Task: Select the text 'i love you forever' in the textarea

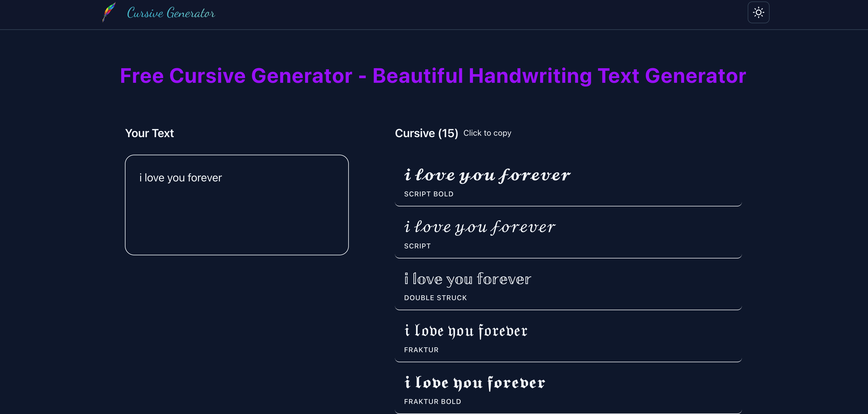Action: (181, 177)
